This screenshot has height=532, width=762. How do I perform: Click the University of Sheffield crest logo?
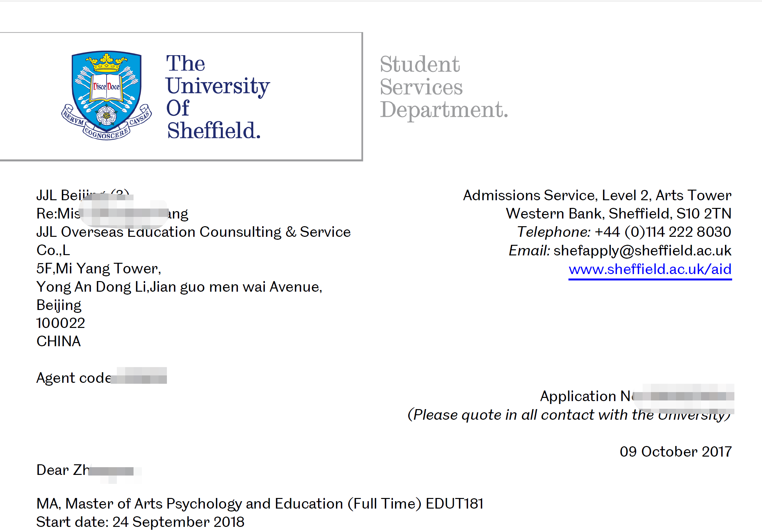pyautogui.click(x=107, y=96)
